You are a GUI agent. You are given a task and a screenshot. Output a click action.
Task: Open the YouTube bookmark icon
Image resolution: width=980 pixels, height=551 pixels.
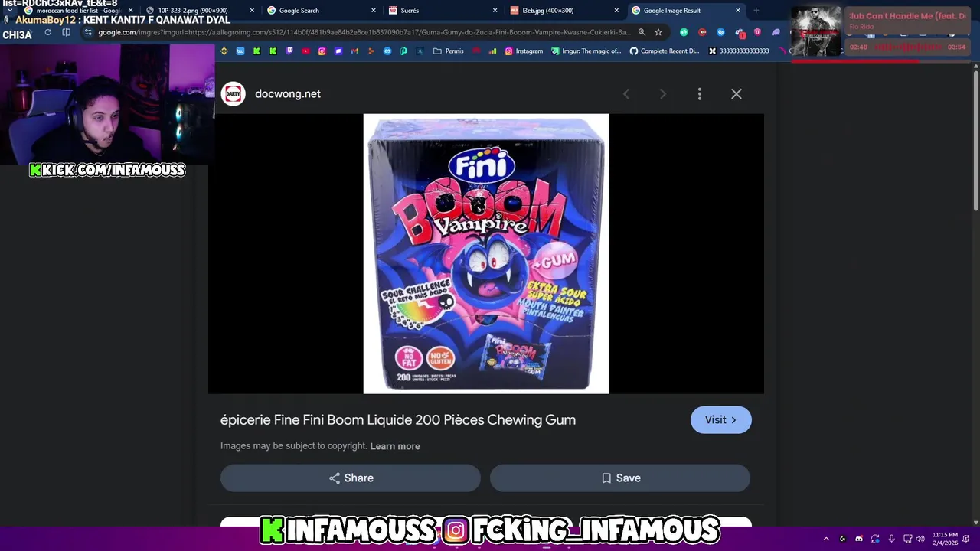coord(305,51)
